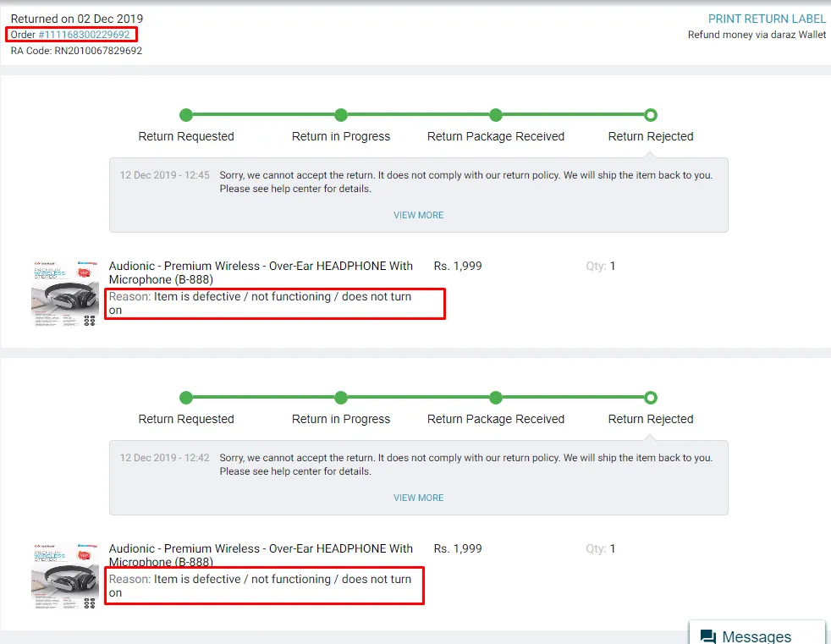Click the RA Code RN2010067829692 text

76,51
